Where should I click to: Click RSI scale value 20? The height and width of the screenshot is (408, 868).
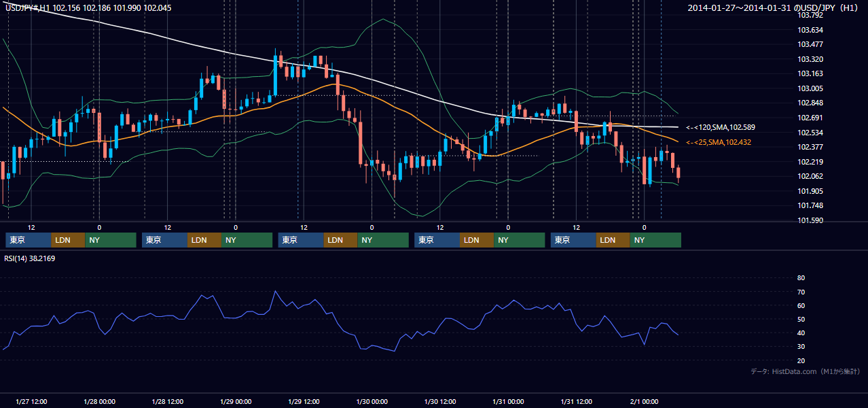(801, 360)
